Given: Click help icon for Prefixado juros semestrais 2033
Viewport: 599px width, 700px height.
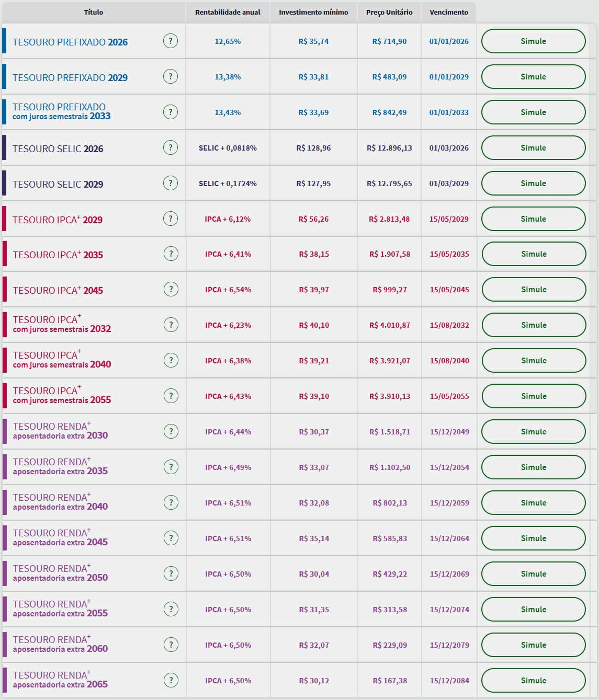Looking at the screenshot, I should tap(171, 112).
